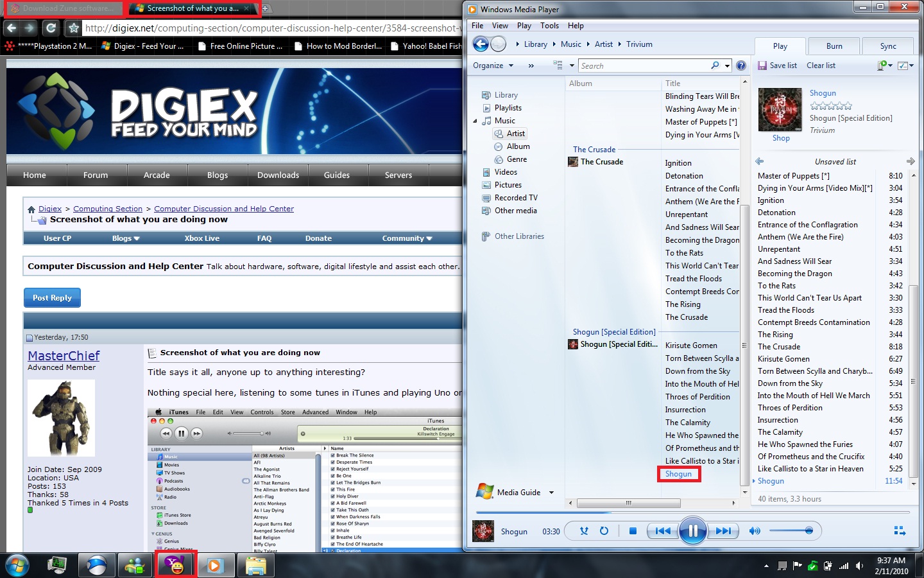Skip to next track
Viewport: 924px width, 578px height.
tap(723, 531)
